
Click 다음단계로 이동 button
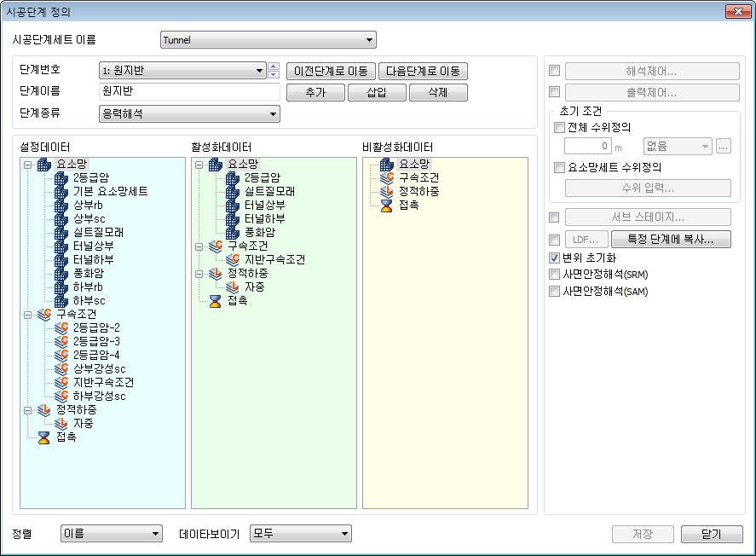(423, 71)
